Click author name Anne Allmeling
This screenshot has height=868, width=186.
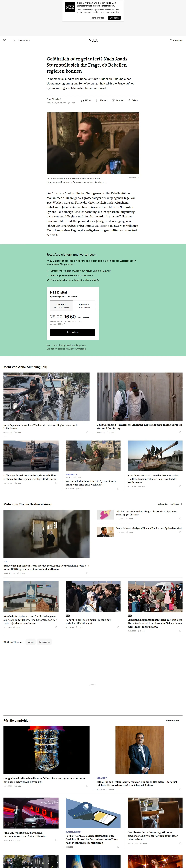click(x=54, y=99)
